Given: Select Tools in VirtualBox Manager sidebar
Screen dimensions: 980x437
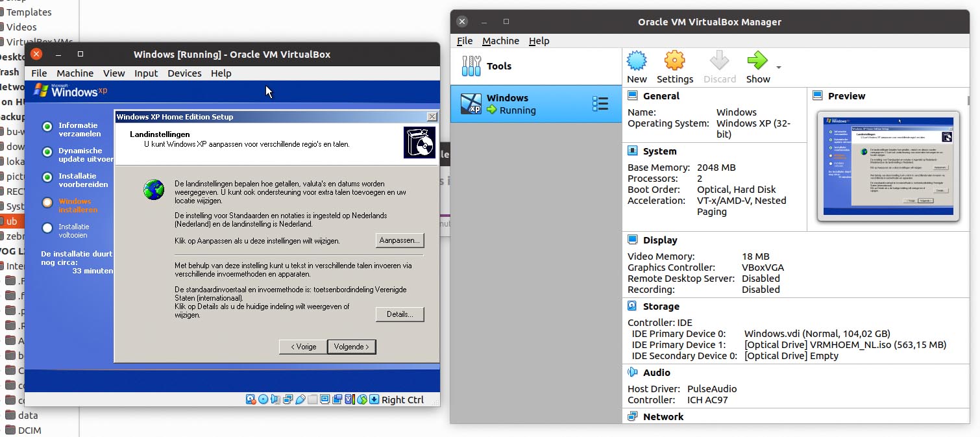Looking at the screenshot, I should click(x=498, y=66).
